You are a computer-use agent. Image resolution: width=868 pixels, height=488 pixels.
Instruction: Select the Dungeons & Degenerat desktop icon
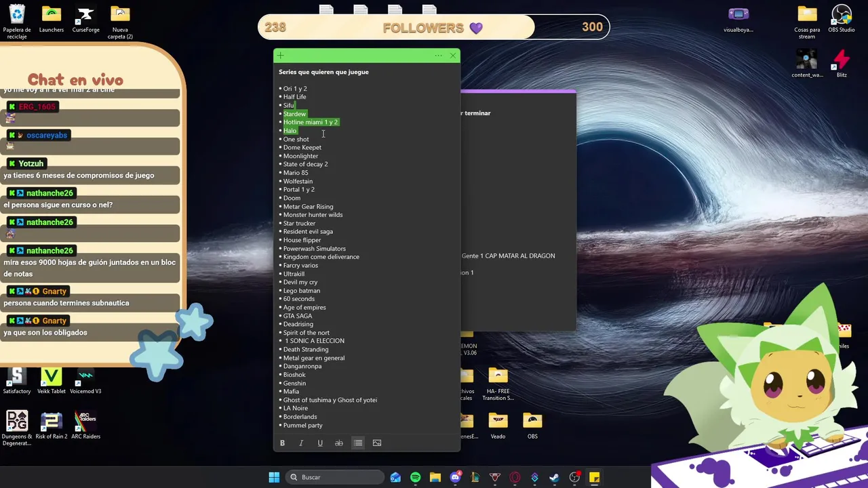(x=17, y=428)
